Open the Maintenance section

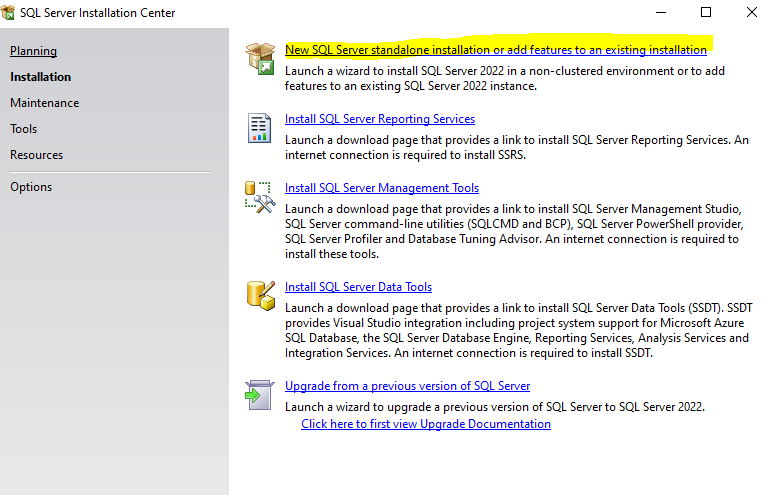click(x=45, y=103)
